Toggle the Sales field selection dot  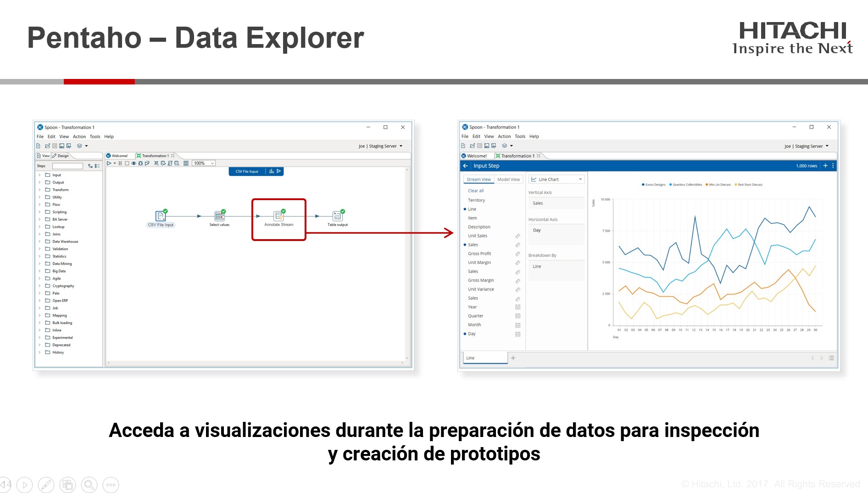tap(465, 245)
